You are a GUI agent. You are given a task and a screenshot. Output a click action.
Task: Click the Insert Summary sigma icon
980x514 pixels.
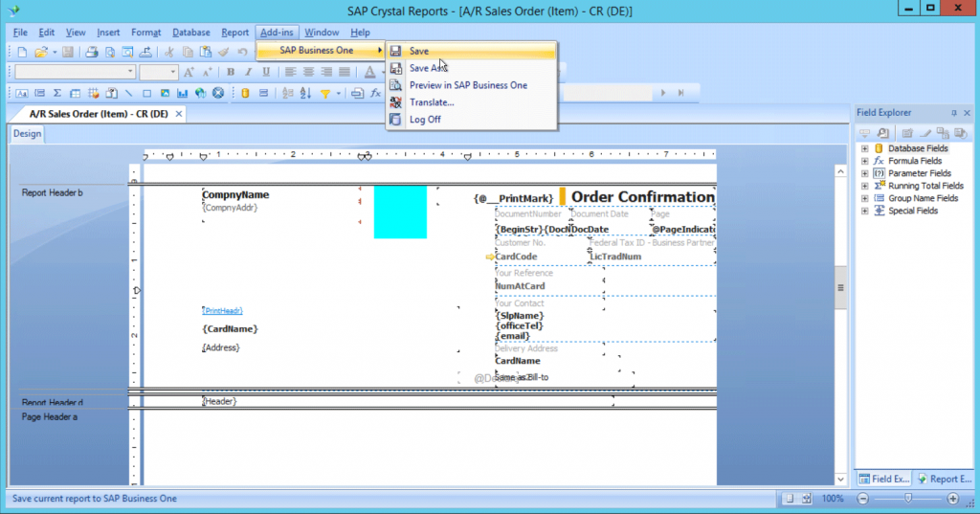coord(56,93)
